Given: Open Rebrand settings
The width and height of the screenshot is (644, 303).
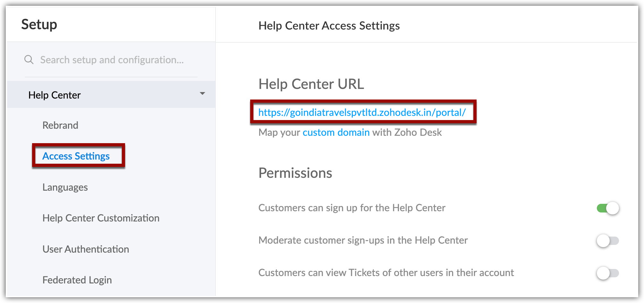Looking at the screenshot, I should [x=60, y=125].
